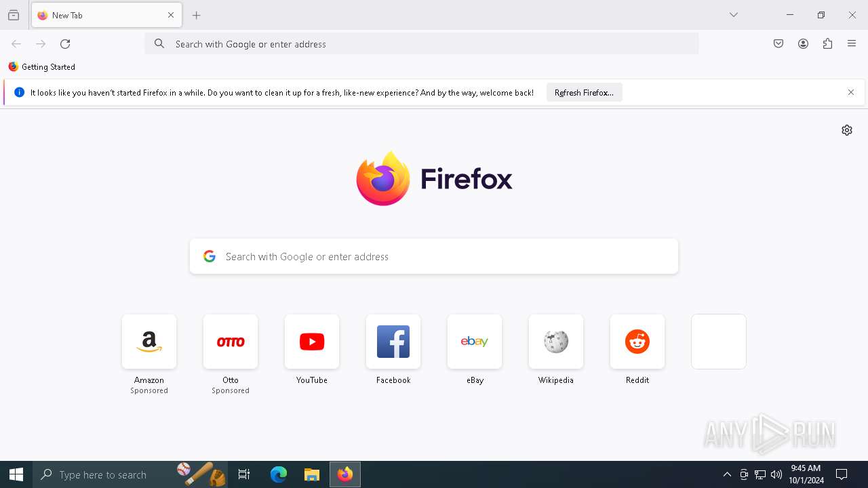Open the Extensions puzzle icon
The image size is (868, 488).
827,44
